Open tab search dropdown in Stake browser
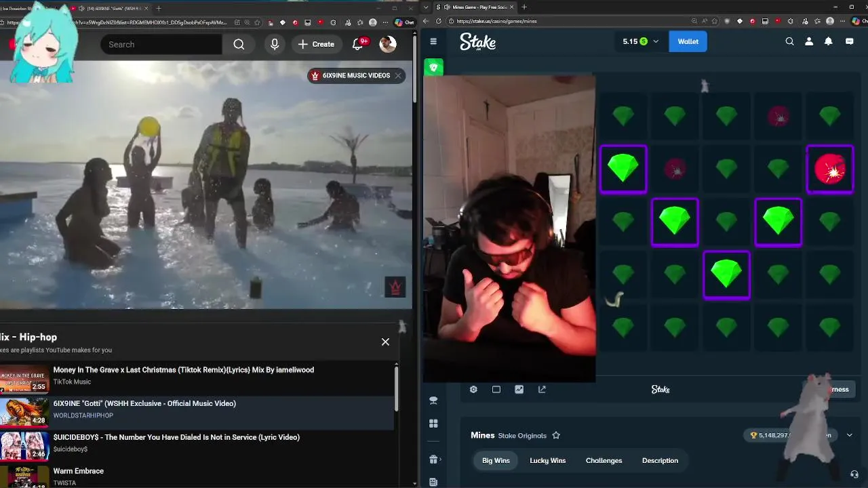This screenshot has width=868, height=488. click(x=425, y=7)
